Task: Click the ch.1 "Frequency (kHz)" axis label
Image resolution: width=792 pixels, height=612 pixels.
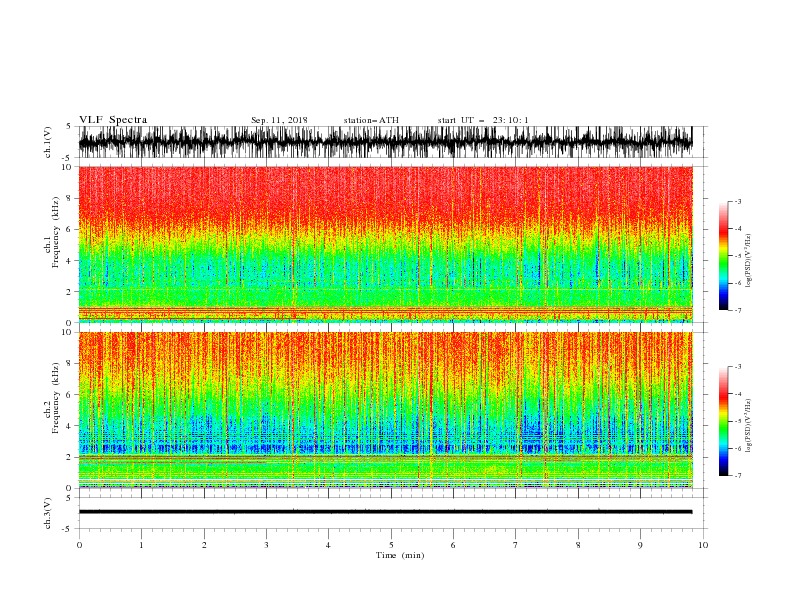Action: pos(56,233)
